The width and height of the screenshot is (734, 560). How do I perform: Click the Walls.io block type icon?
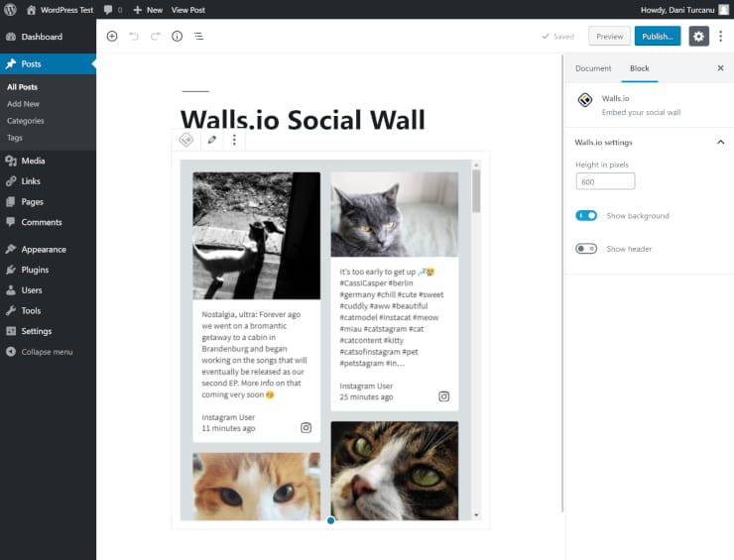(x=186, y=140)
